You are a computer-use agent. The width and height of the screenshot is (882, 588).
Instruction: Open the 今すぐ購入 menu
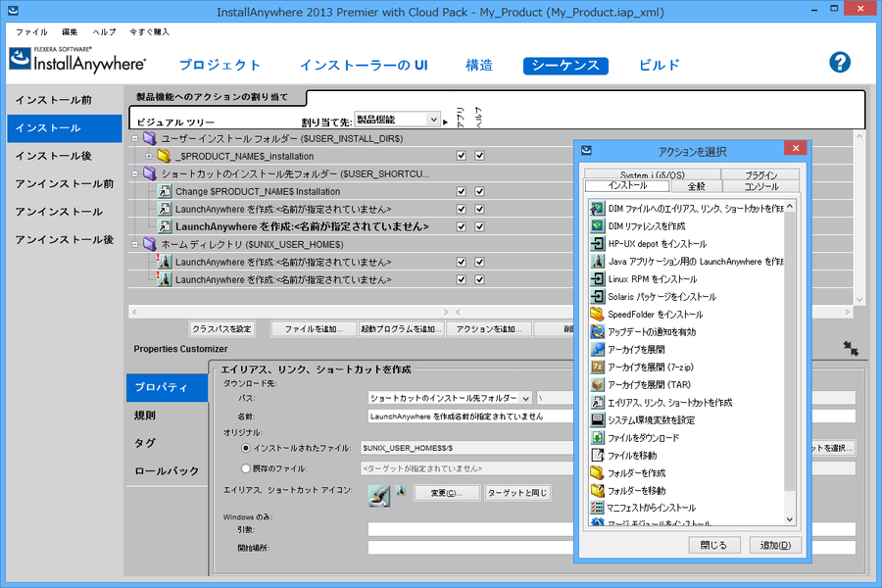pos(149,32)
